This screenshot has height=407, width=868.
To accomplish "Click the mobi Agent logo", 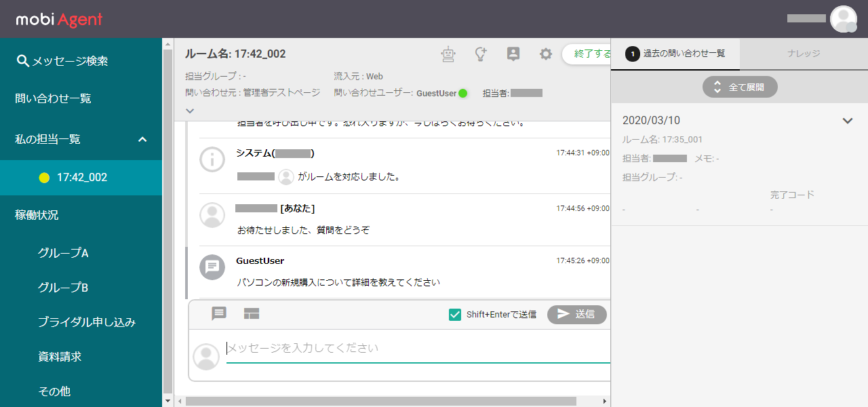I will point(59,19).
